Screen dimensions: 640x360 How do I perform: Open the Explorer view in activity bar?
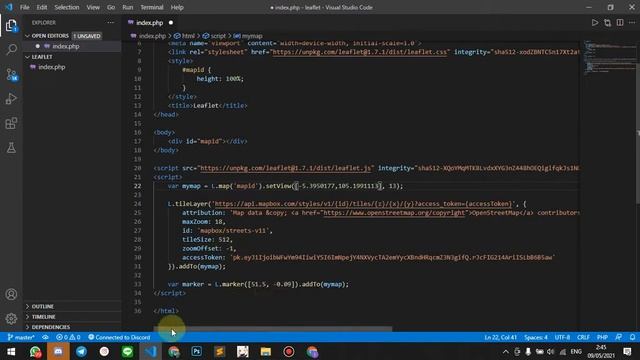pos(11,26)
